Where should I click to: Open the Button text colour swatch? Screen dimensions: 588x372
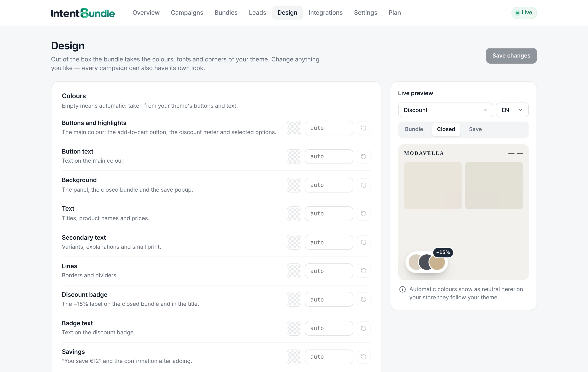pyautogui.click(x=294, y=157)
